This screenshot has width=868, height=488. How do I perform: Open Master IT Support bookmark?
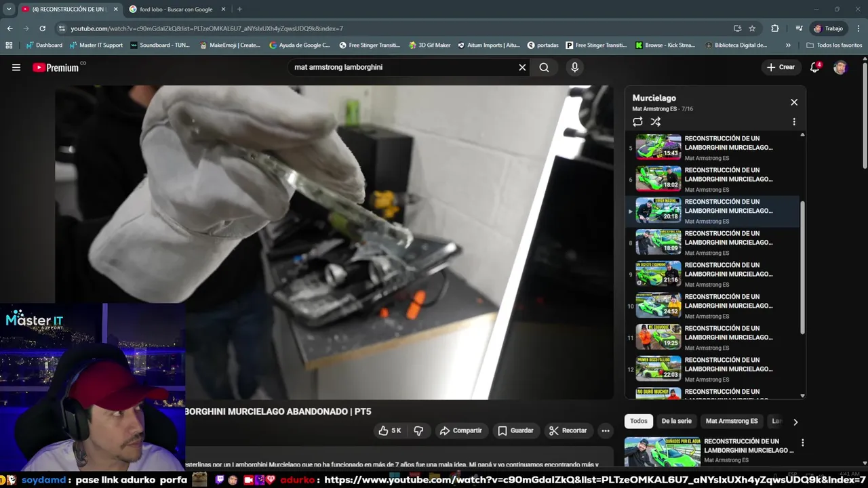(x=96, y=45)
